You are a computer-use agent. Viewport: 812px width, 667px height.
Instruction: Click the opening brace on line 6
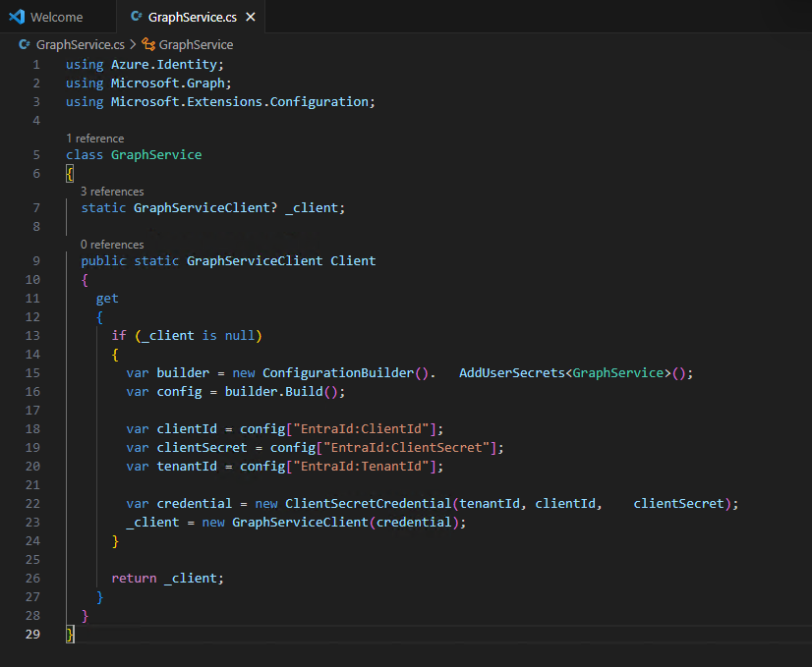point(70,174)
